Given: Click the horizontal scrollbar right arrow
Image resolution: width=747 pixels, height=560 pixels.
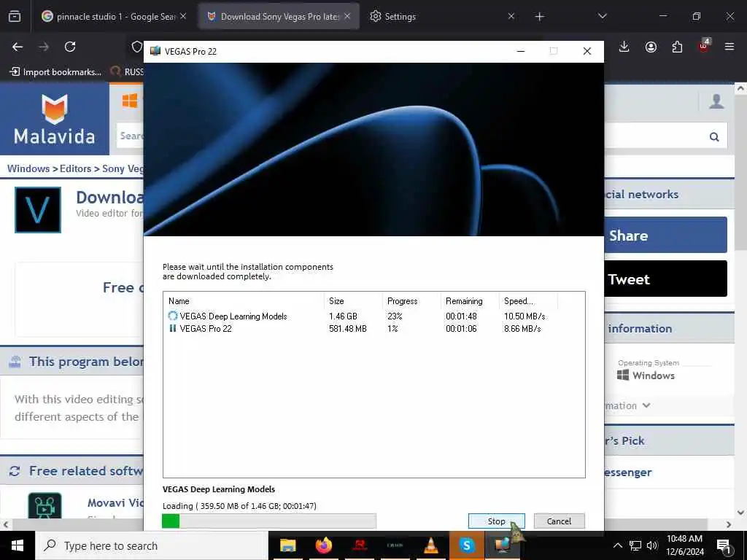Looking at the screenshot, I should (729, 524).
